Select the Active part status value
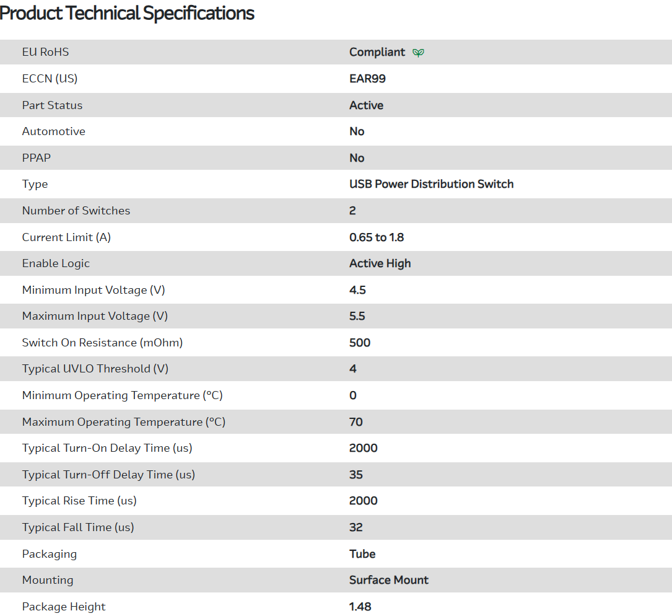The width and height of the screenshot is (672, 616). pyautogui.click(x=366, y=105)
